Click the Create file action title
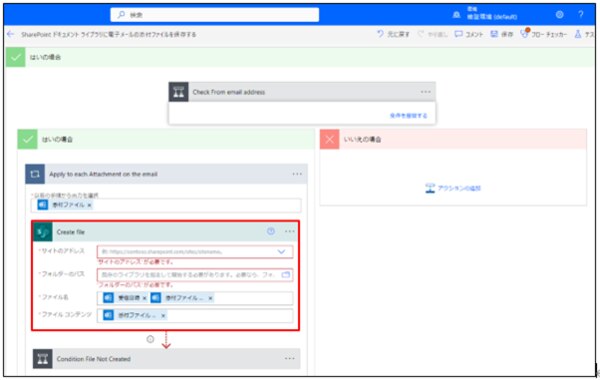600x380 pixels. pos(71,232)
